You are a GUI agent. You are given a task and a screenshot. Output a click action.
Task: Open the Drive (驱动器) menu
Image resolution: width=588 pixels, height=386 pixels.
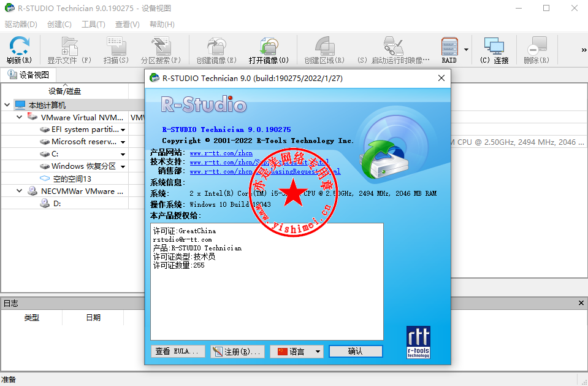click(21, 25)
